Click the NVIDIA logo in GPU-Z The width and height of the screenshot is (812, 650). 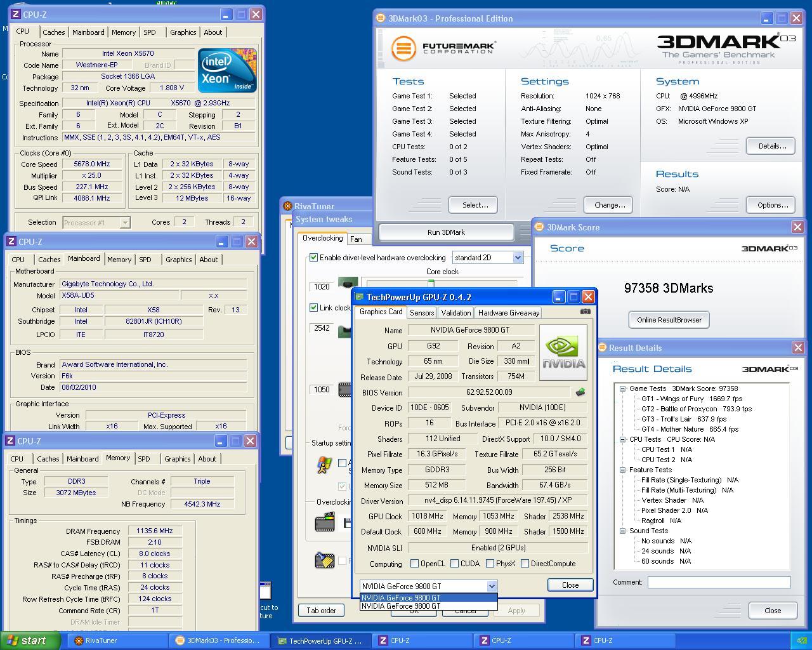[563, 352]
